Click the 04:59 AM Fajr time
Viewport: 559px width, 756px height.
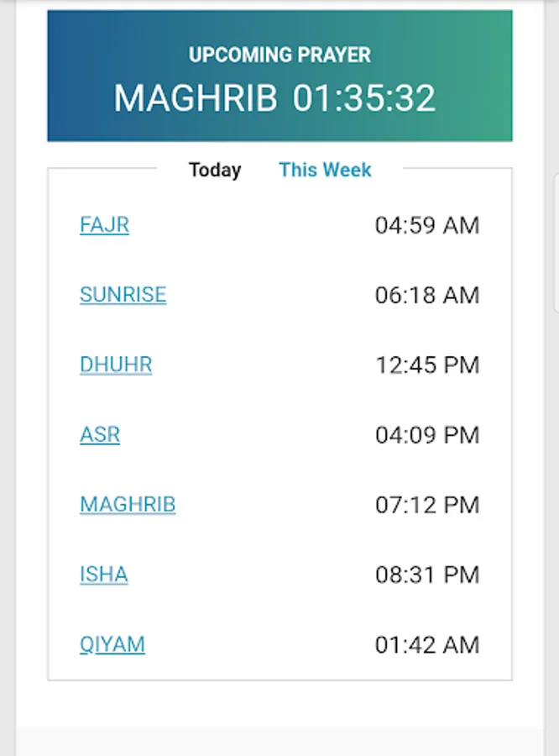point(426,225)
